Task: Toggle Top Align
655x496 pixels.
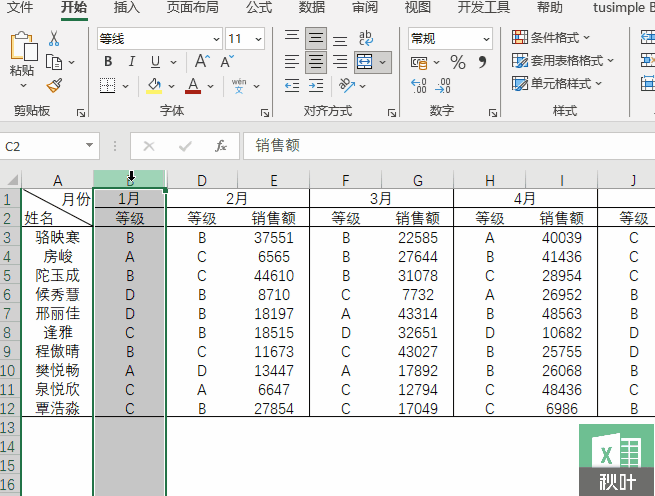Action: pos(292,38)
